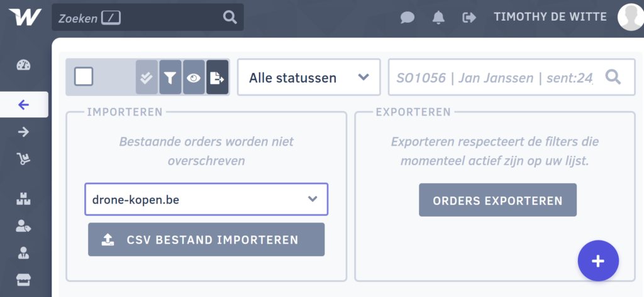Viewport: 644px width, 297px height.
Task: Open notifications bell icon
Action: click(438, 17)
